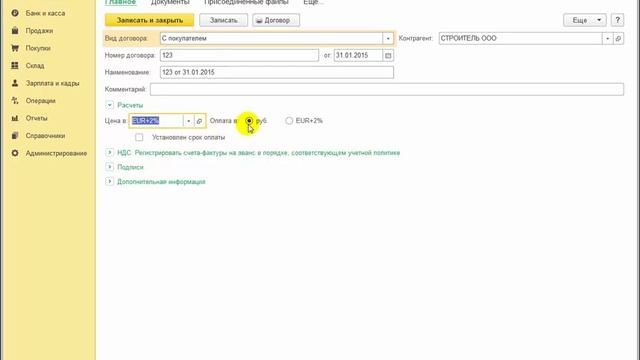The image size is (640, 360).
Task: Open the Еще dropdown button at right
Action: (585, 20)
